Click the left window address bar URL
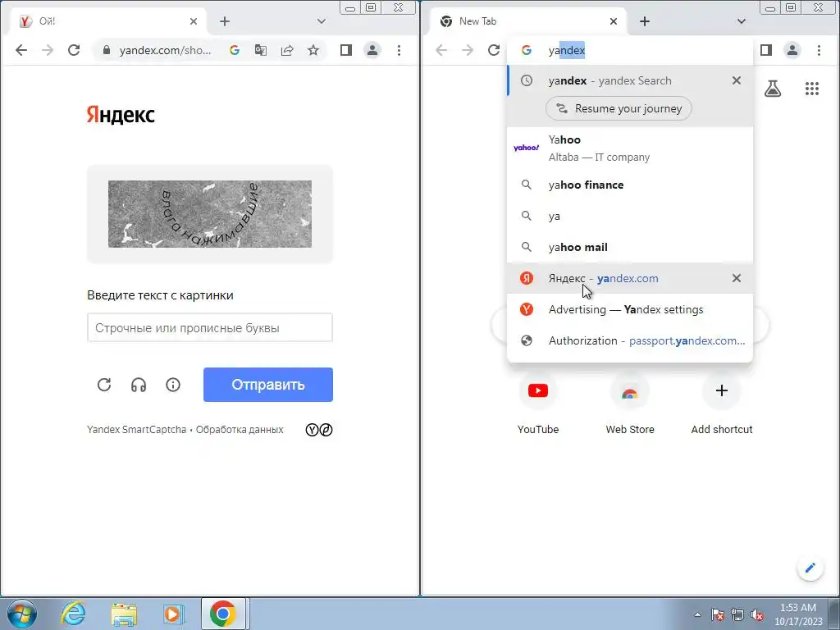This screenshot has width=840, height=630. pos(165,50)
